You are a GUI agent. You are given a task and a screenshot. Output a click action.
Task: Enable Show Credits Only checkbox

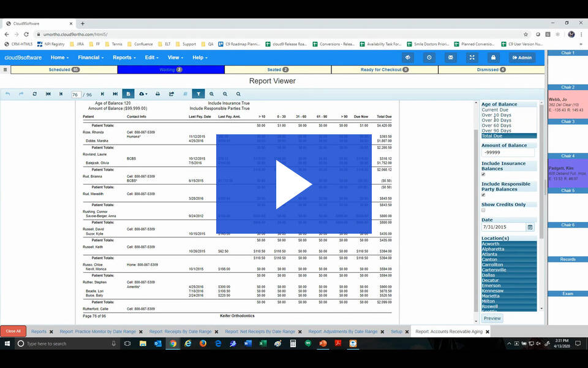(x=483, y=210)
